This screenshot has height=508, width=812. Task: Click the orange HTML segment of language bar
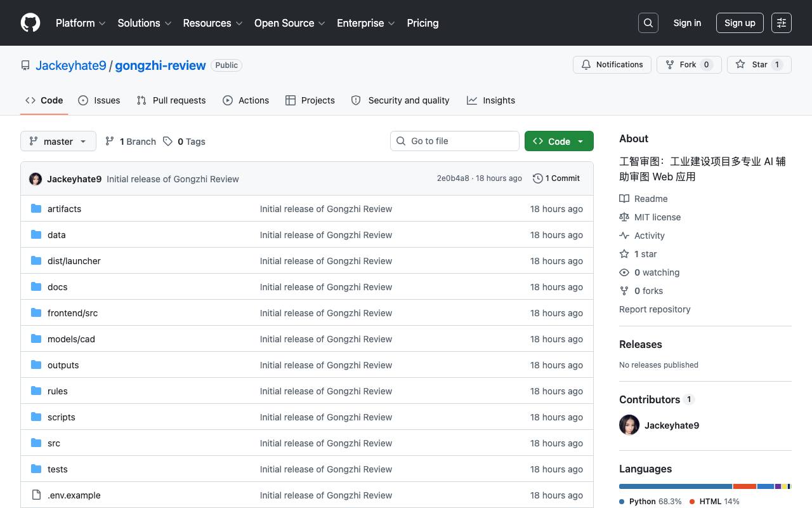(x=745, y=486)
